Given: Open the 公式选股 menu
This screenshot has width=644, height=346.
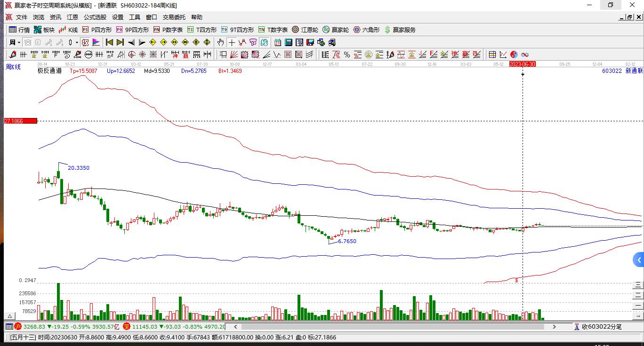Looking at the screenshot, I should [x=95, y=17].
